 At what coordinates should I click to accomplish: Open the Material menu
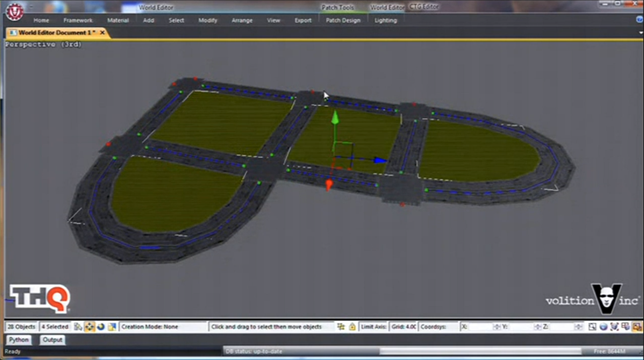[118, 21]
